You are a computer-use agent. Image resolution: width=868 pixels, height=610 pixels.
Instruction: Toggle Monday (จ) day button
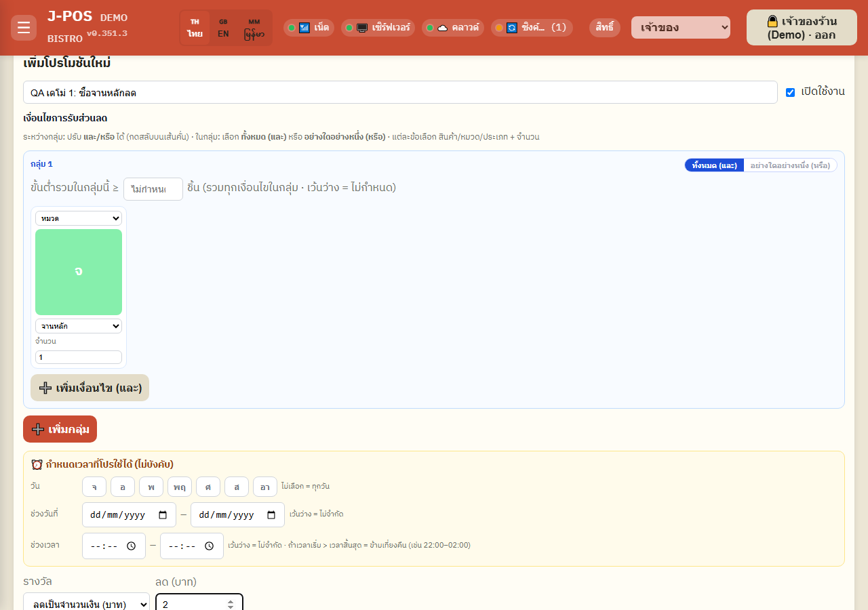pyautogui.click(x=94, y=487)
